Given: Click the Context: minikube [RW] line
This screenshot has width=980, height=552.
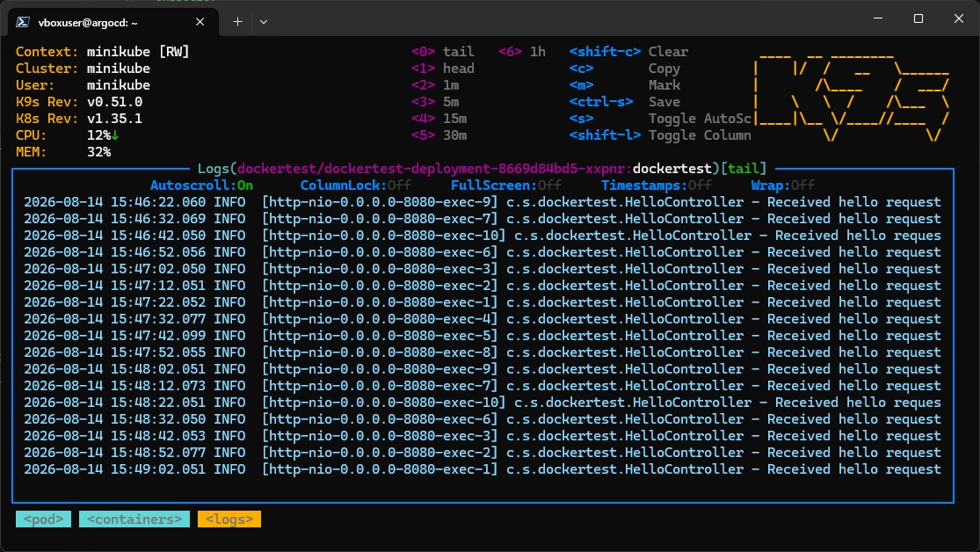Looking at the screenshot, I should (103, 52).
